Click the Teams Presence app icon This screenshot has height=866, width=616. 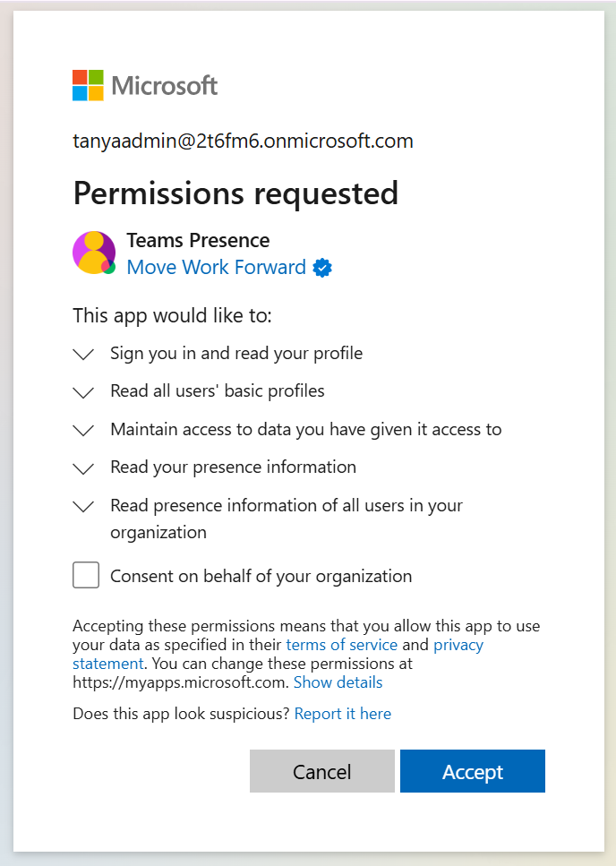pos(94,253)
